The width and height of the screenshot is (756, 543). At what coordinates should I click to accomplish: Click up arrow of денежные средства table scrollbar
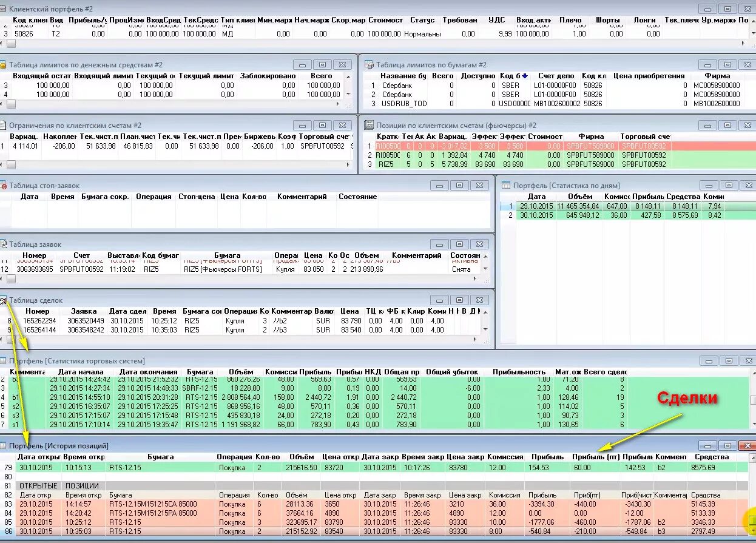point(348,76)
